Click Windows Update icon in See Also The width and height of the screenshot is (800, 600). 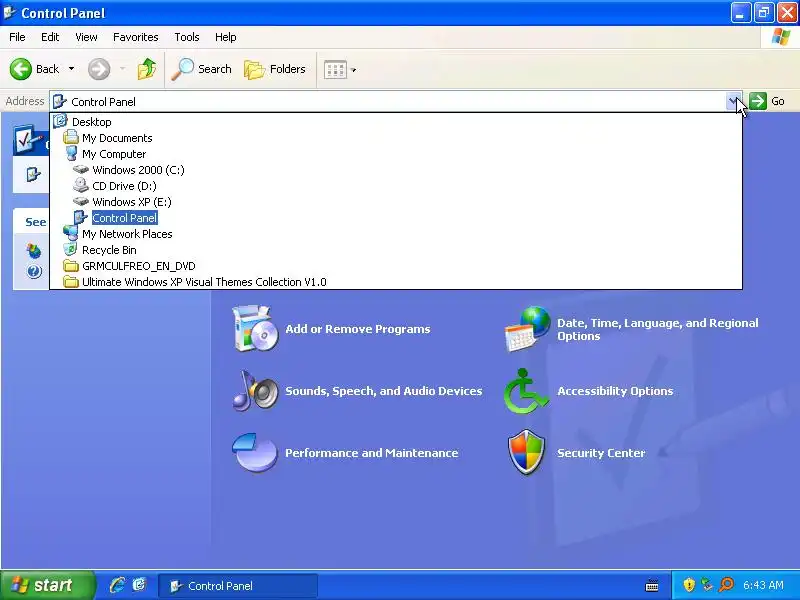click(34, 251)
